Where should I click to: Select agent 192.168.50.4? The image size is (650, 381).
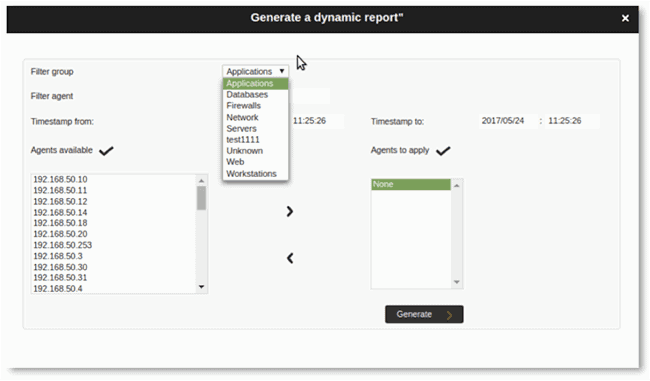(114, 289)
